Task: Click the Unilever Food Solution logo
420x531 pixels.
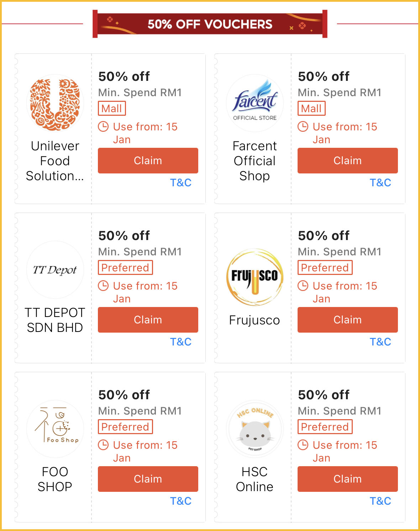Action: click(55, 103)
